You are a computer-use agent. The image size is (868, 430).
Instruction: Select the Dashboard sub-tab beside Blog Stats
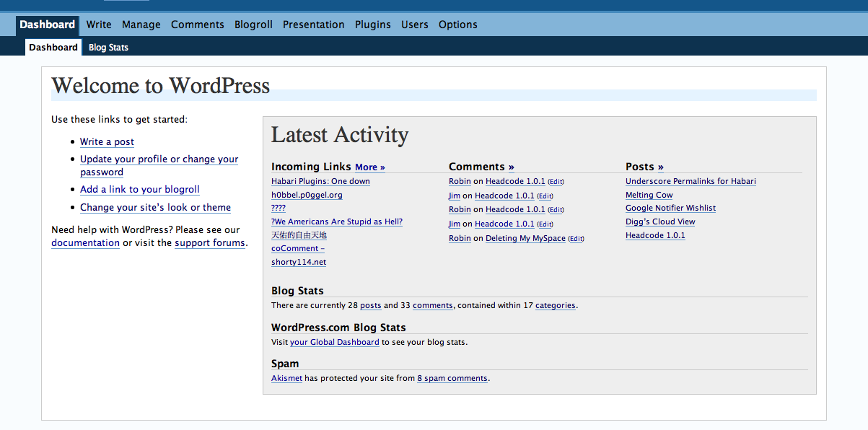coord(53,48)
